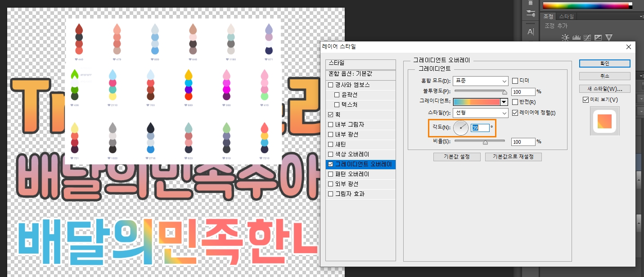Add a Vibrance adjustment
The width and height of the screenshot is (644, 277).
[x=609, y=37]
